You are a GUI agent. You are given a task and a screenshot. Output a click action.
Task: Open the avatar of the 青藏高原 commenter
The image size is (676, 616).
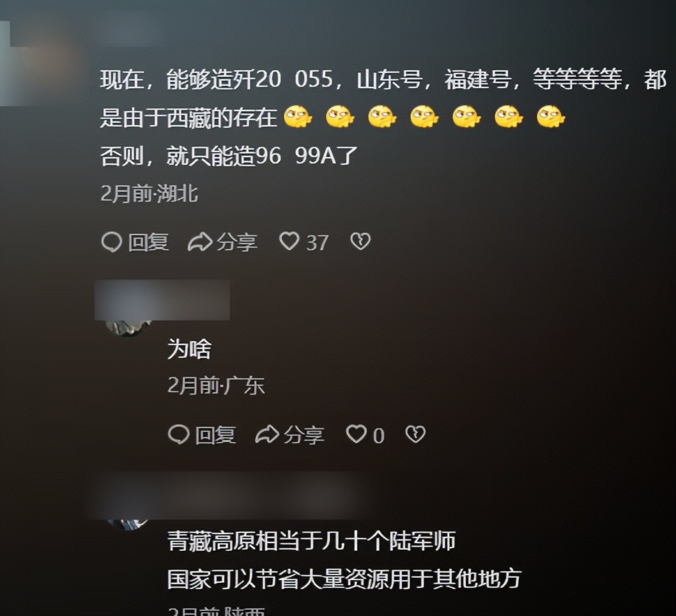pos(128,525)
